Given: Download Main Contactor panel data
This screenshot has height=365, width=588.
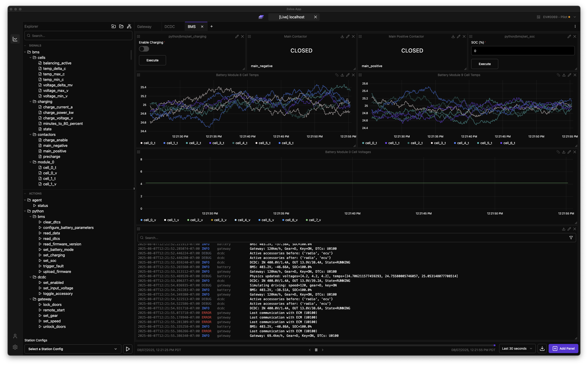Looking at the screenshot, I should [342, 36].
